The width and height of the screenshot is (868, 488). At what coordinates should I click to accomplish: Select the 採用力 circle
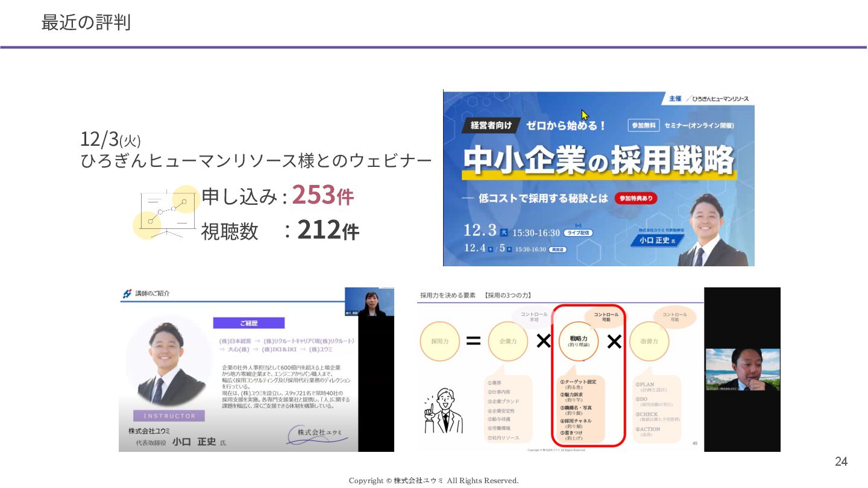point(440,341)
